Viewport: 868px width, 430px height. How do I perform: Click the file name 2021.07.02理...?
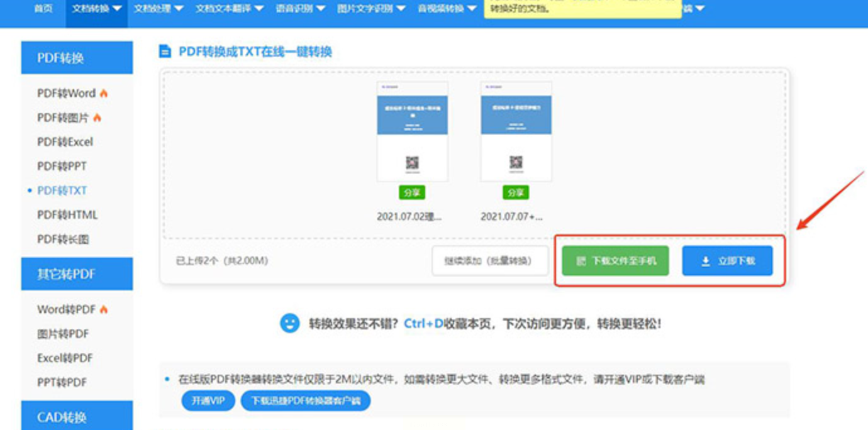click(x=409, y=217)
